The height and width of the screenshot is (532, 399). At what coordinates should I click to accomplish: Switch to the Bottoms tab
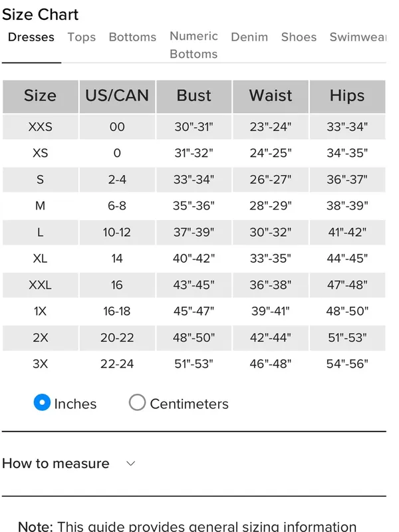[132, 37]
